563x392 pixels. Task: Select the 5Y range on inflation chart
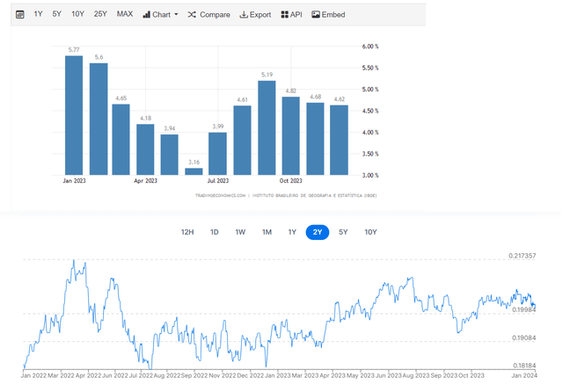56,14
